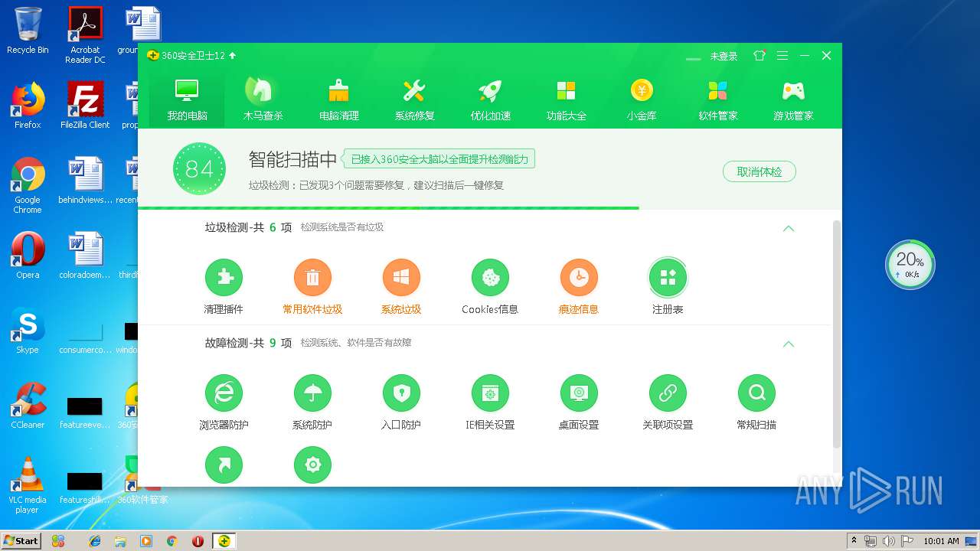
Task: Open the 系统修复 tab
Action: [x=414, y=99]
